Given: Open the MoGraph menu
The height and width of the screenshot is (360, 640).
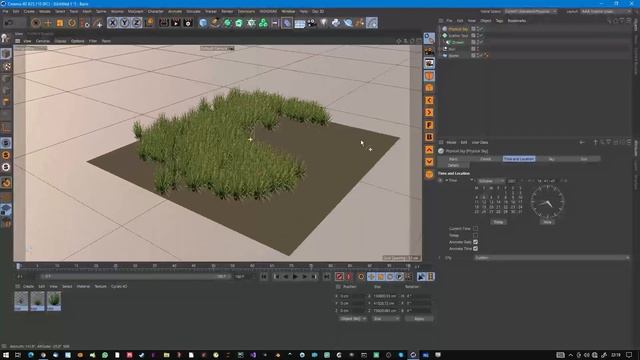Looking at the screenshot, I should click(136, 11).
